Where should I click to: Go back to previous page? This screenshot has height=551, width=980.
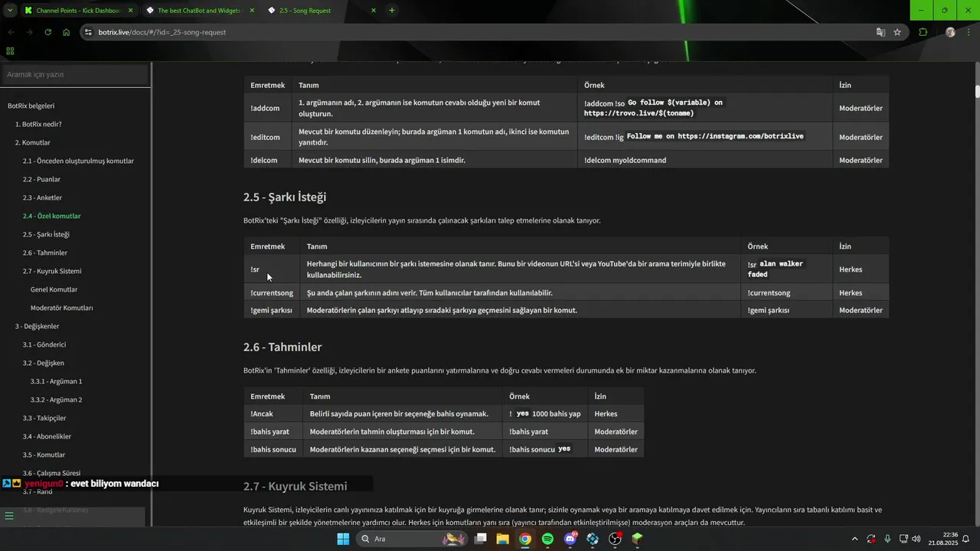pyautogui.click(x=11, y=32)
